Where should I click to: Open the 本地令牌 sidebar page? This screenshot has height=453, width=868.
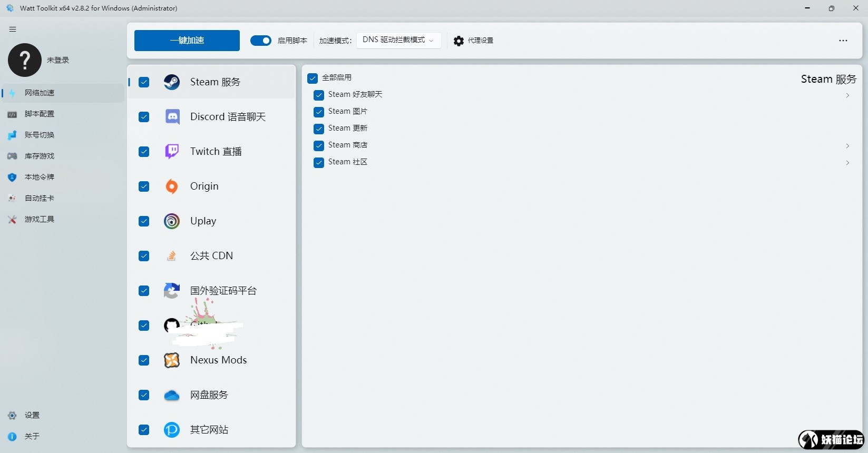[63, 177]
